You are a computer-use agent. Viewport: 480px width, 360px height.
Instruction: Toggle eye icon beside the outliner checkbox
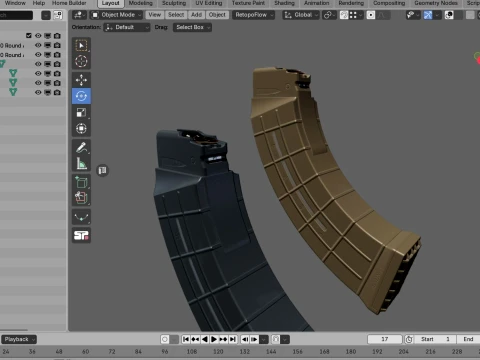click(x=38, y=36)
